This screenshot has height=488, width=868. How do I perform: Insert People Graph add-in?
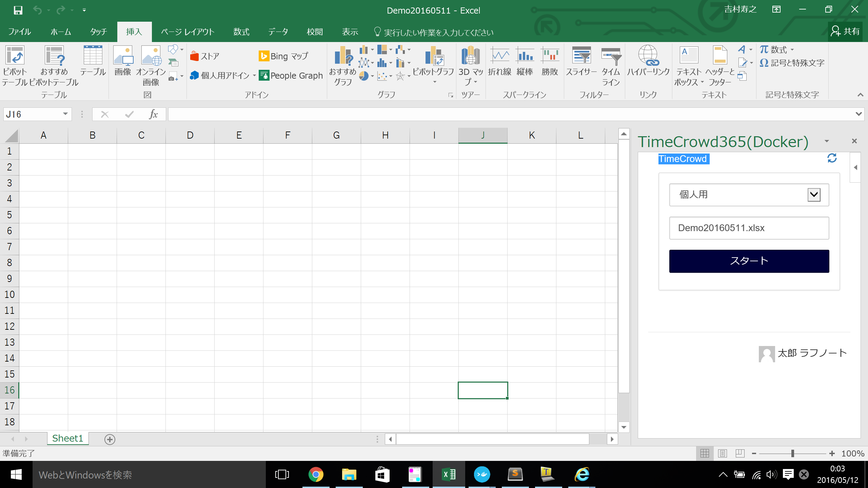pyautogui.click(x=291, y=75)
